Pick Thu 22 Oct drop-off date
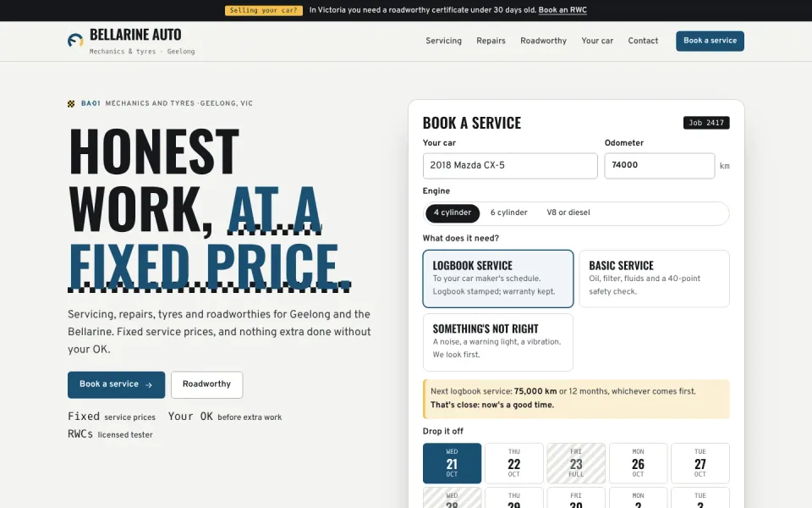This screenshot has height=508, width=812. click(514, 463)
